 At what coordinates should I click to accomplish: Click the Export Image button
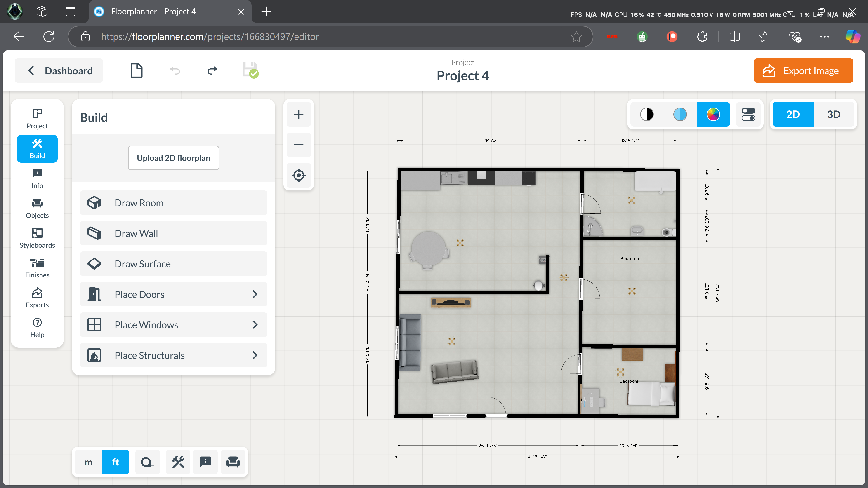(803, 71)
